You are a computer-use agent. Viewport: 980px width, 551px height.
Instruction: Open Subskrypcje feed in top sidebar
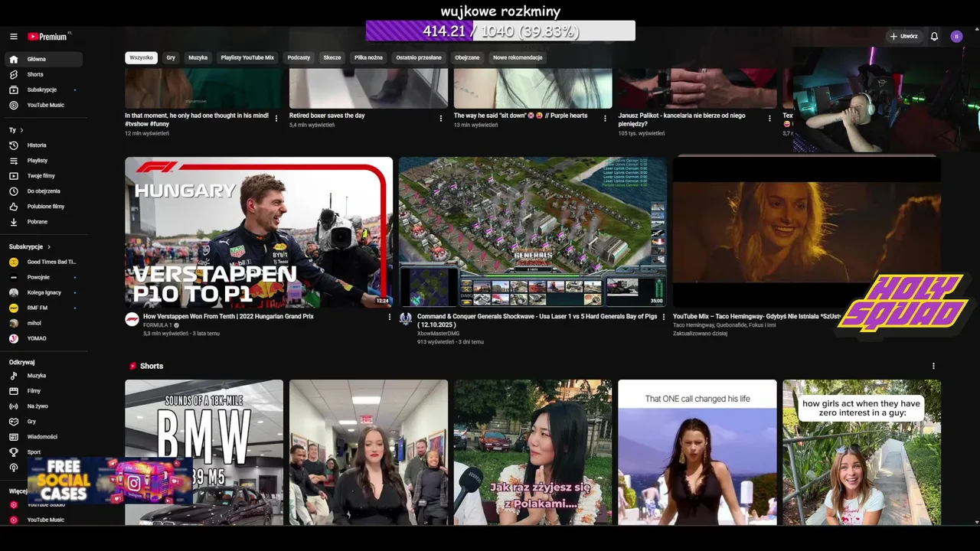coord(43,90)
